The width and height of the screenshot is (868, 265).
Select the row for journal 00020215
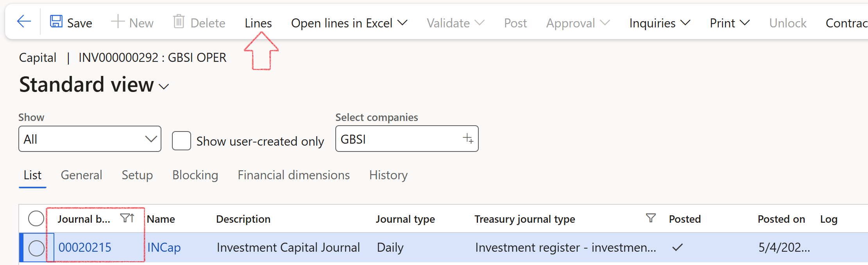pyautogui.click(x=36, y=248)
